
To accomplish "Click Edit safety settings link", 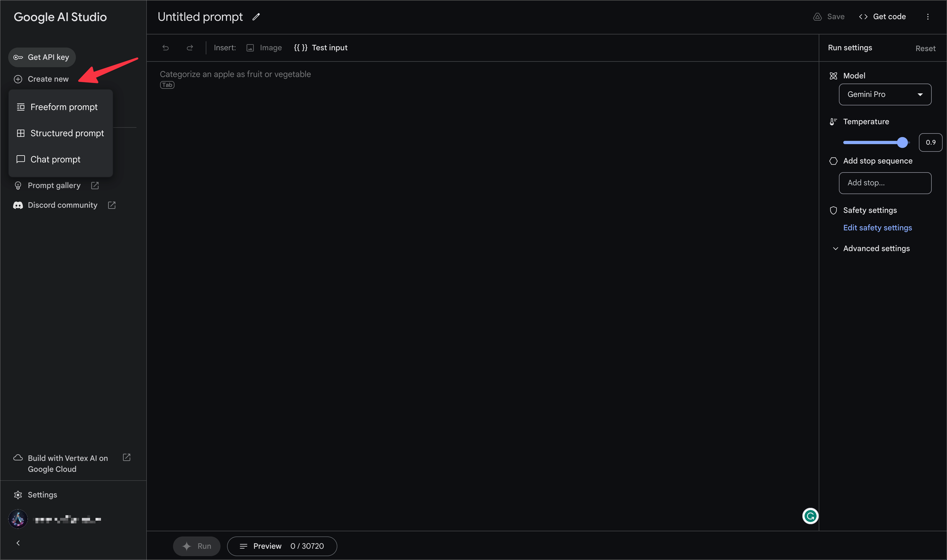I will pos(877,228).
